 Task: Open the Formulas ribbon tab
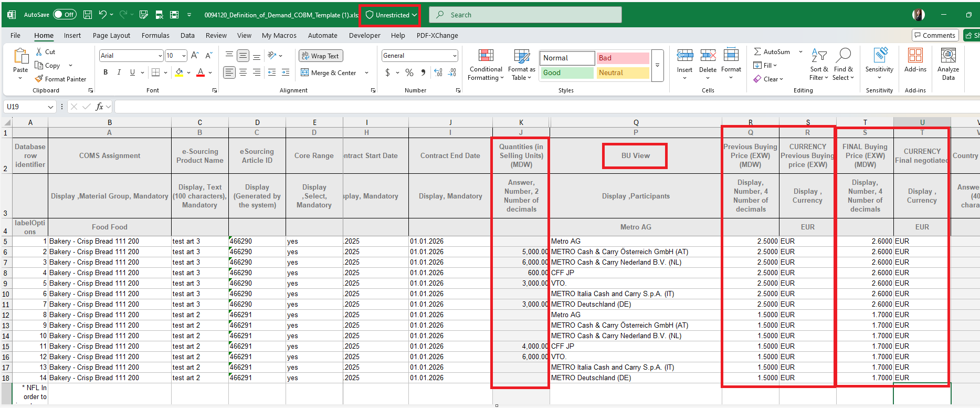pyautogui.click(x=155, y=36)
